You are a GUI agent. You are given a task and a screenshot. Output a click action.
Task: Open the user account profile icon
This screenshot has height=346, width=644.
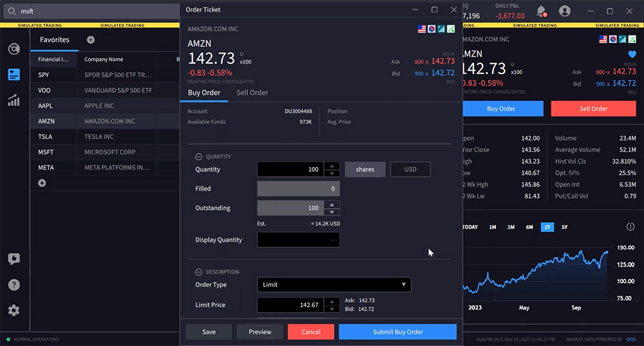click(565, 11)
